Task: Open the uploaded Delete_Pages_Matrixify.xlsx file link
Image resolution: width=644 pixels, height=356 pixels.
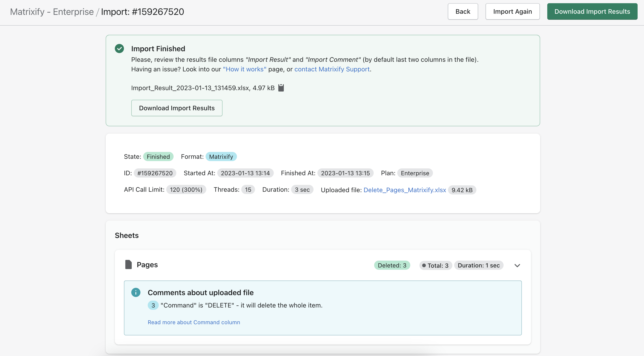Action: tap(405, 190)
